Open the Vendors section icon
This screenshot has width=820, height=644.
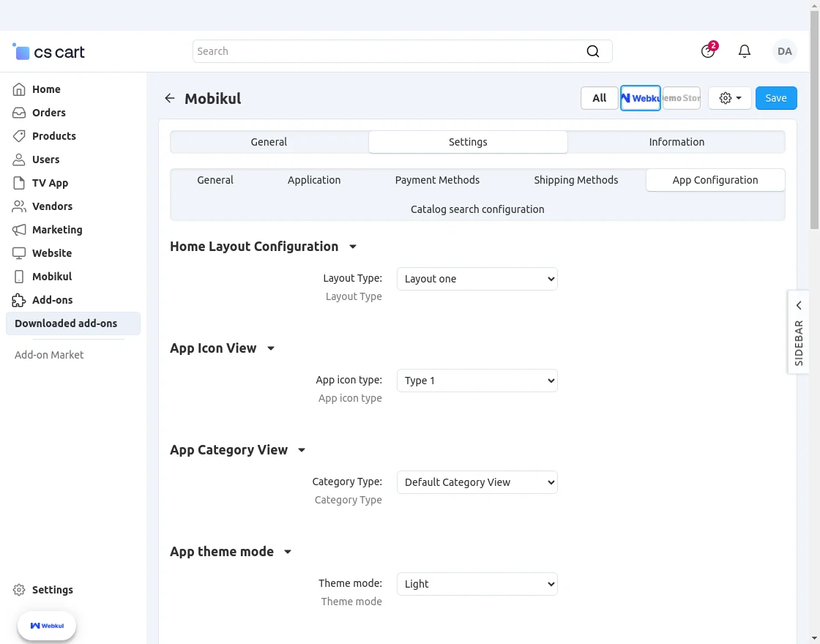click(22, 206)
